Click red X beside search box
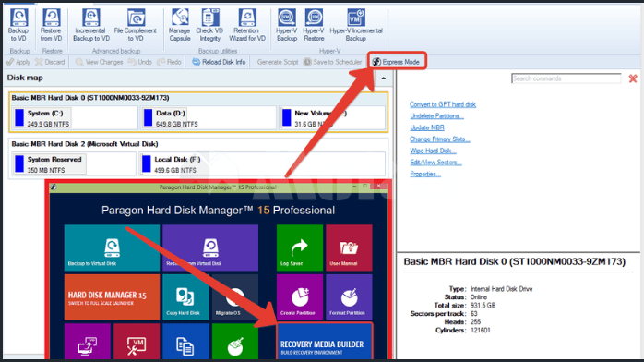The image size is (644, 362). pos(633,78)
